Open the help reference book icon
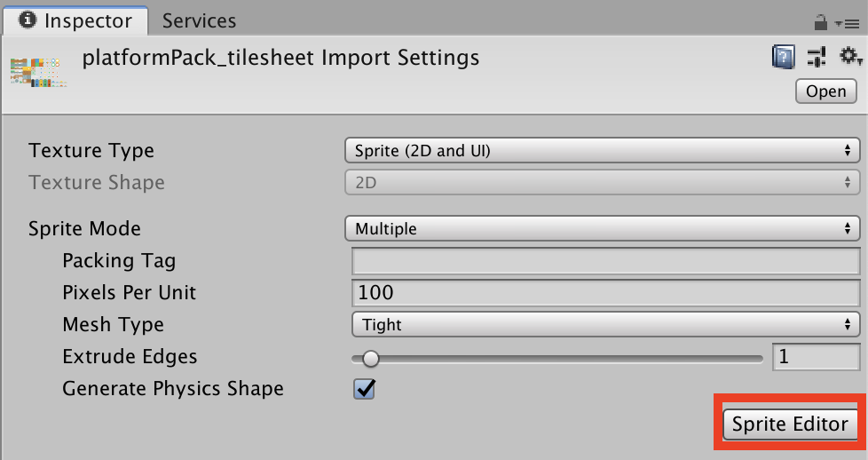868x460 pixels. tap(782, 59)
